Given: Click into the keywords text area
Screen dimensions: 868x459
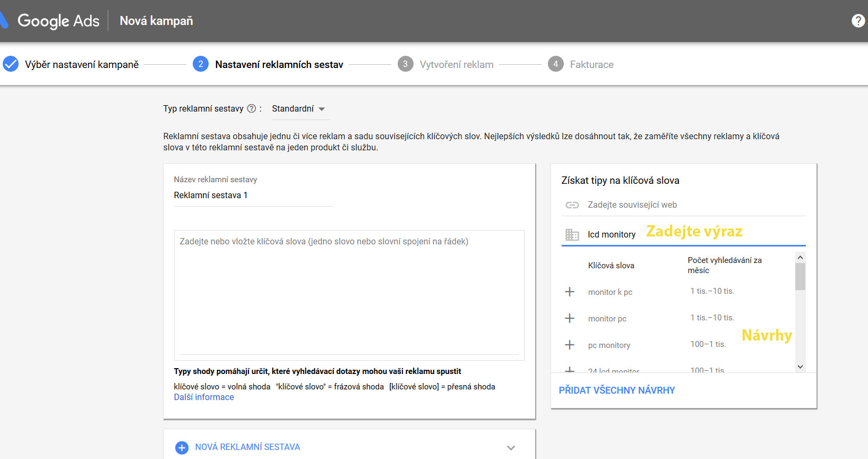Looking at the screenshot, I should 349,295.
